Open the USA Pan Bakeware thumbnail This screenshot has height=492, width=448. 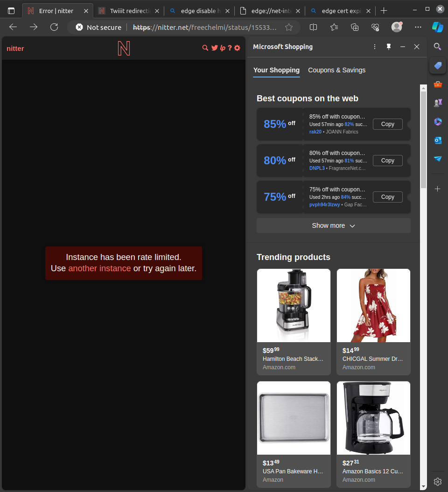tap(294, 418)
